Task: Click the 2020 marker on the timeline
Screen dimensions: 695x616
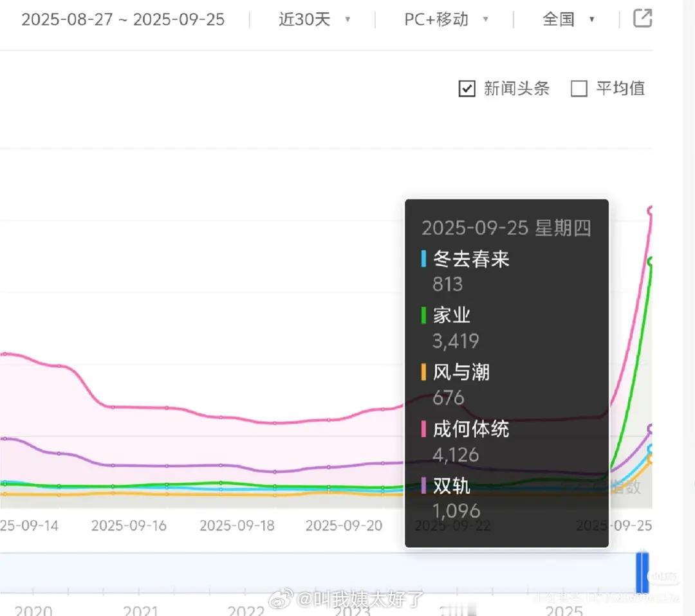Action: click(33, 610)
